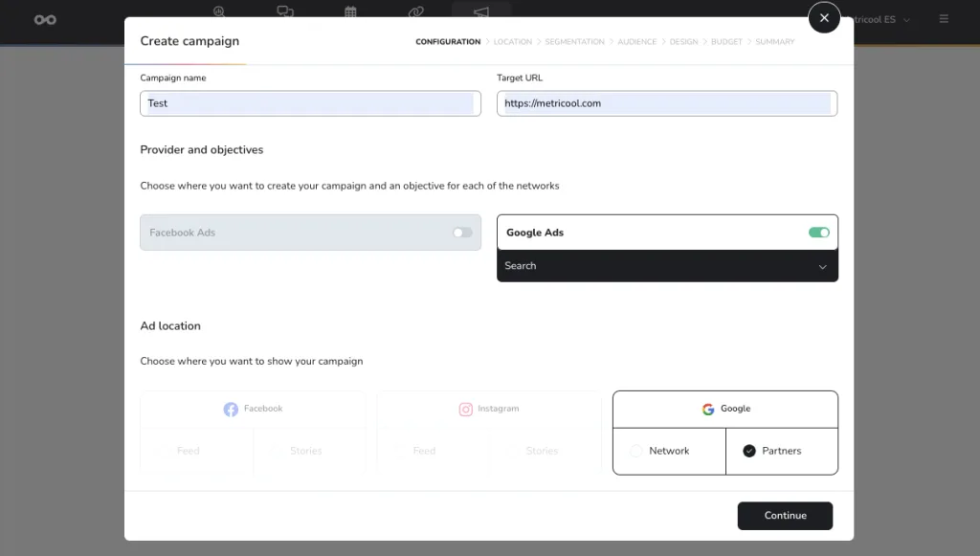
Task: Click the 'Ad location' heading
Action: click(170, 326)
